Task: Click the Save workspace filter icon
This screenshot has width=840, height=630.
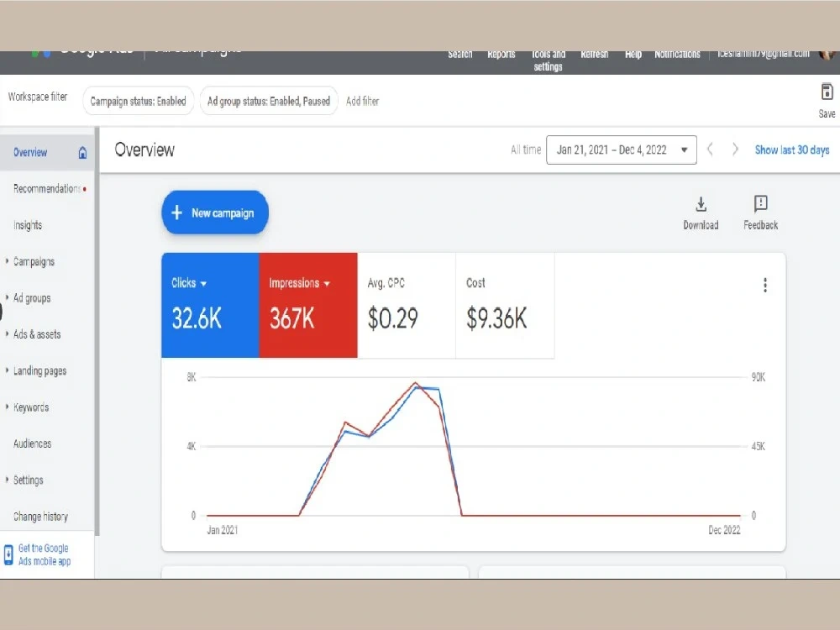Action: (827, 92)
